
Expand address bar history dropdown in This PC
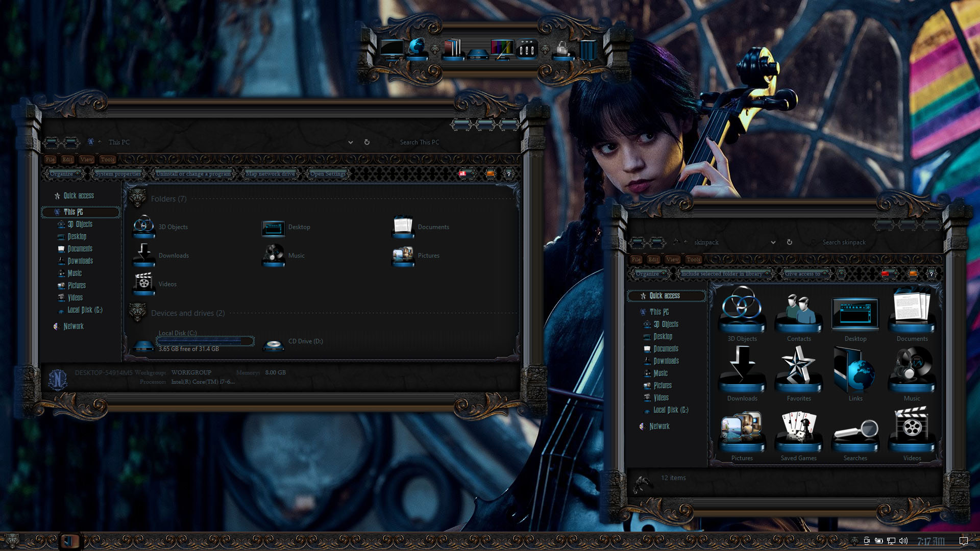(x=351, y=142)
